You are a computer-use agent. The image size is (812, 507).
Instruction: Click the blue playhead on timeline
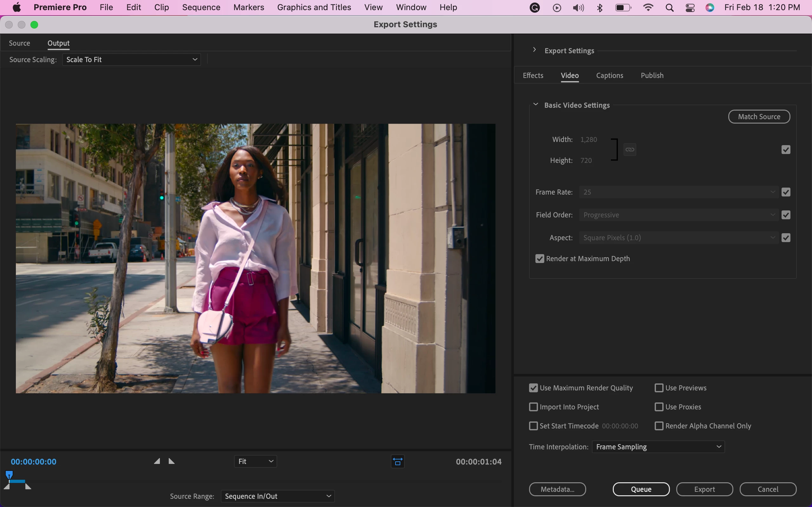click(x=10, y=474)
